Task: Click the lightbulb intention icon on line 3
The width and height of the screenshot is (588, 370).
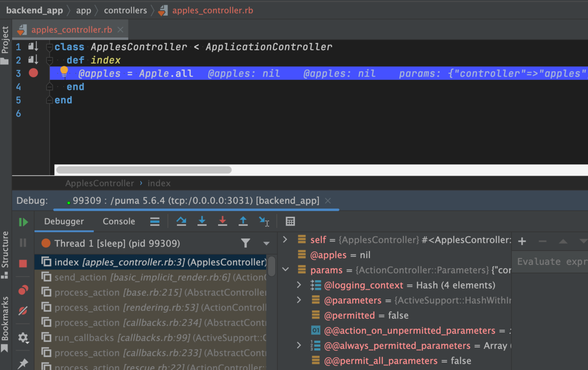Action: (x=64, y=72)
